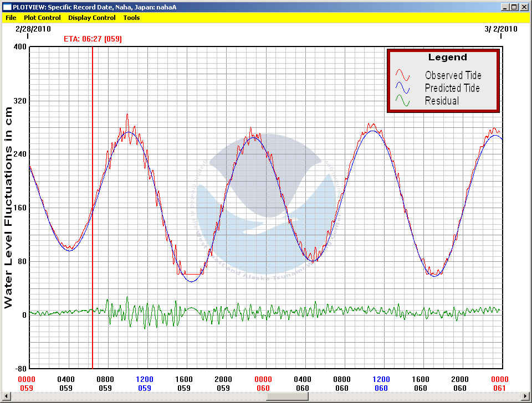This screenshot has width=532, height=403.
Task: Maximize the PLOTVIEW window
Action: click(x=514, y=7)
